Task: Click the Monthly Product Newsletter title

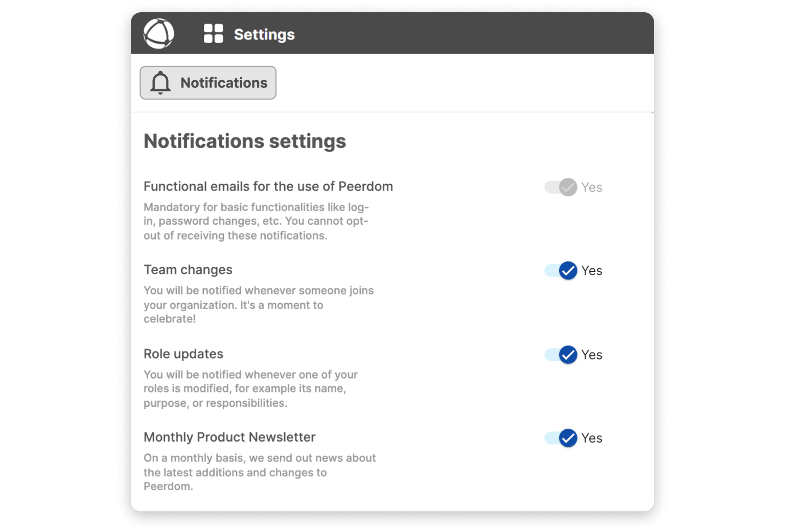Action: (x=229, y=437)
